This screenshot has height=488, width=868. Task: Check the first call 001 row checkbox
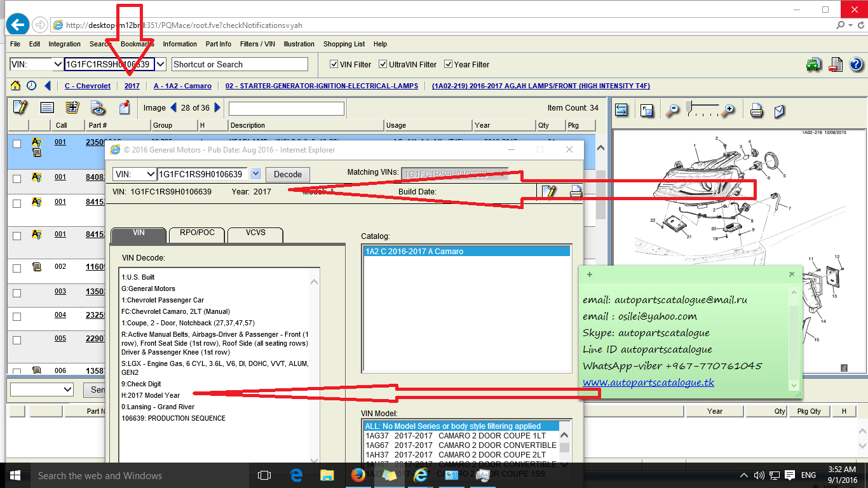[17, 144]
